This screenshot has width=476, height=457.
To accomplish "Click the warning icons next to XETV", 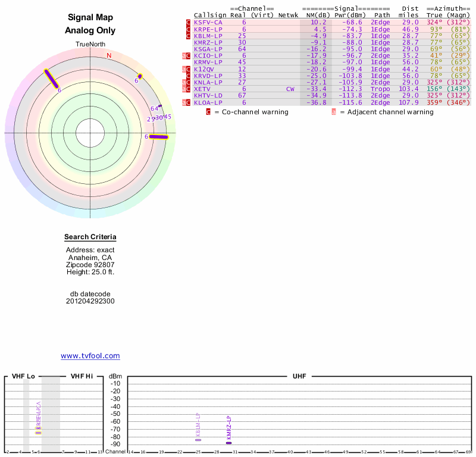I will (187, 89).
